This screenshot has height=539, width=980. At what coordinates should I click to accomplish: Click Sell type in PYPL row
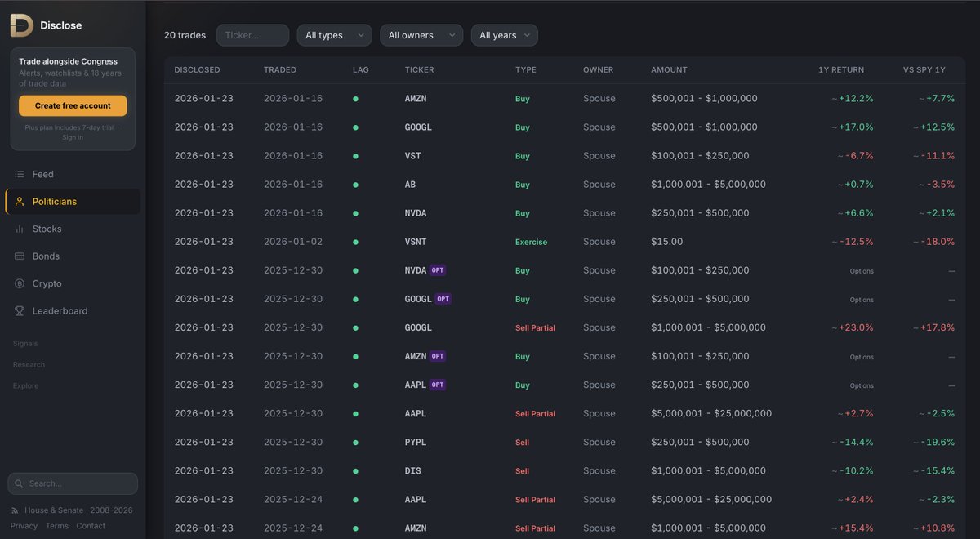523,443
